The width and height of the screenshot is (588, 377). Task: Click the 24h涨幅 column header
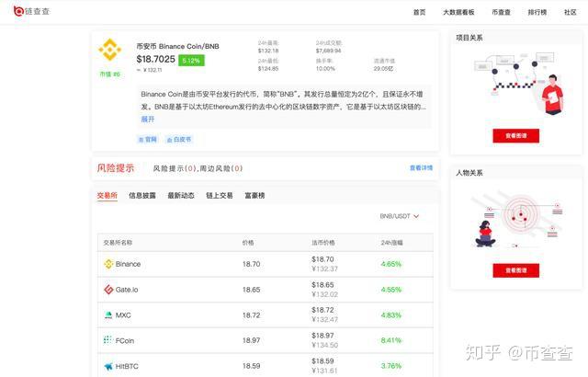coord(392,243)
